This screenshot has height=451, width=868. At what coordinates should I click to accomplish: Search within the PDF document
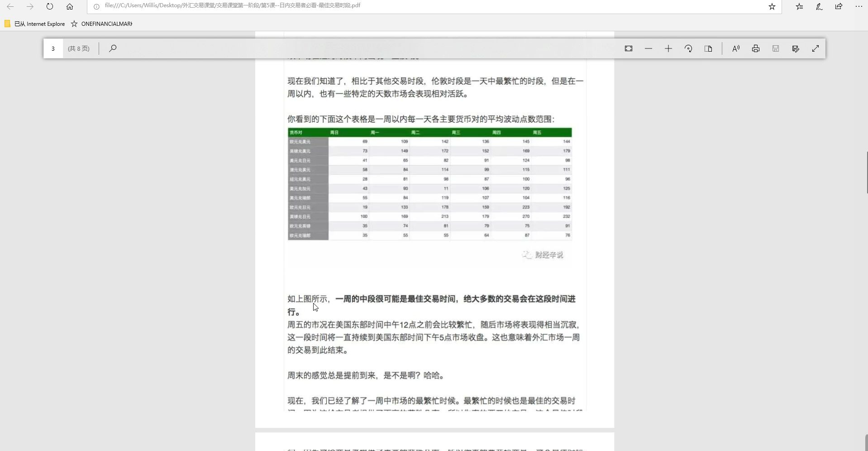click(113, 48)
